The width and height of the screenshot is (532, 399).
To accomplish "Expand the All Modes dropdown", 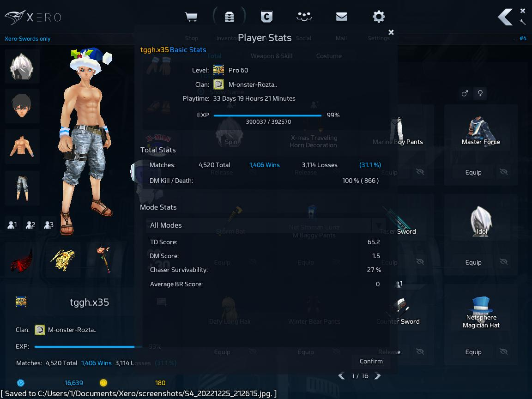I will (379, 225).
